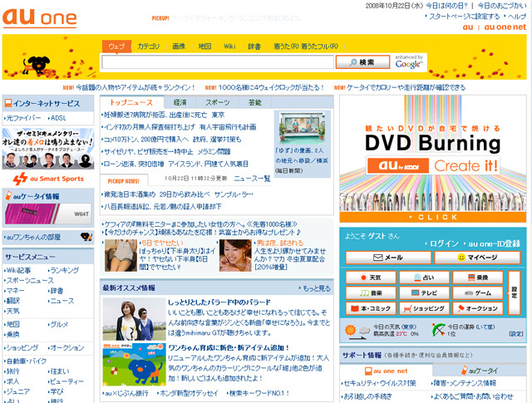Viewport: 532px width, 403px height.
Task: Open the 天気 weather icon button
Action: pyautogui.click(x=371, y=278)
